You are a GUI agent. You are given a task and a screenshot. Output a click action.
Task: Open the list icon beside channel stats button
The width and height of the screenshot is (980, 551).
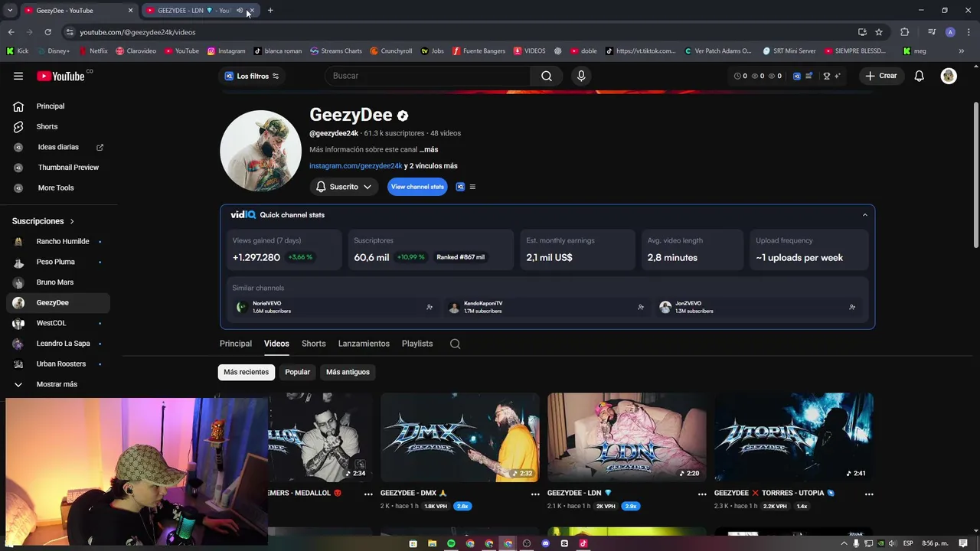pos(472,187)
